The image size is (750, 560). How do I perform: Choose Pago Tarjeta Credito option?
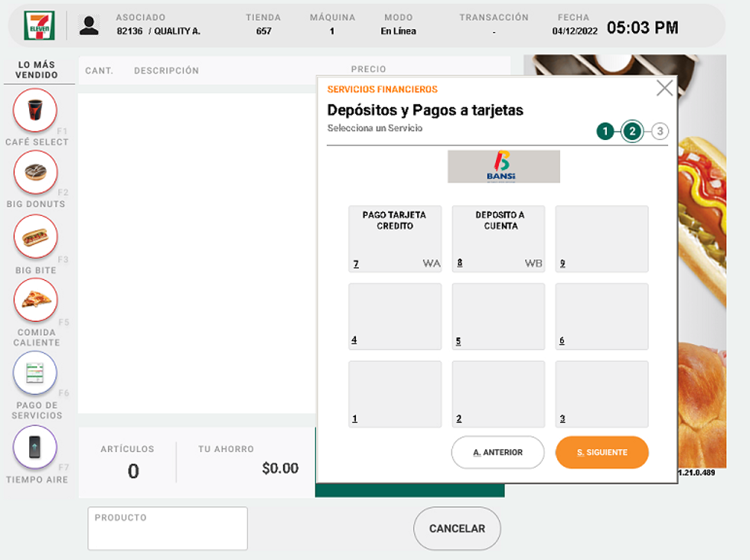[x=395, y=239]
